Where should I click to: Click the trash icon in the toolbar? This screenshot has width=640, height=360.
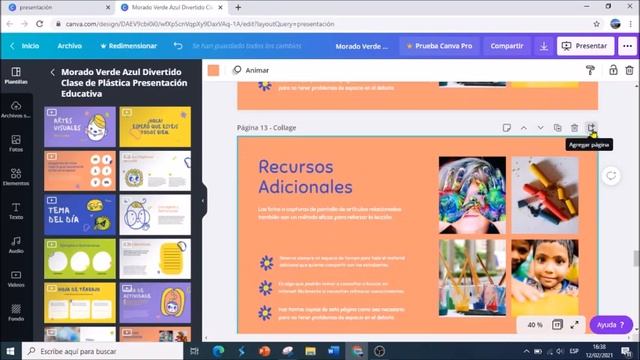point(629,70)
